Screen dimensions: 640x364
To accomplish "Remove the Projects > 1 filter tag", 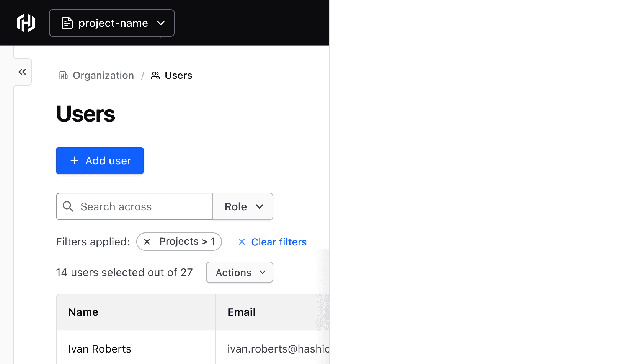I will point(147,242).
